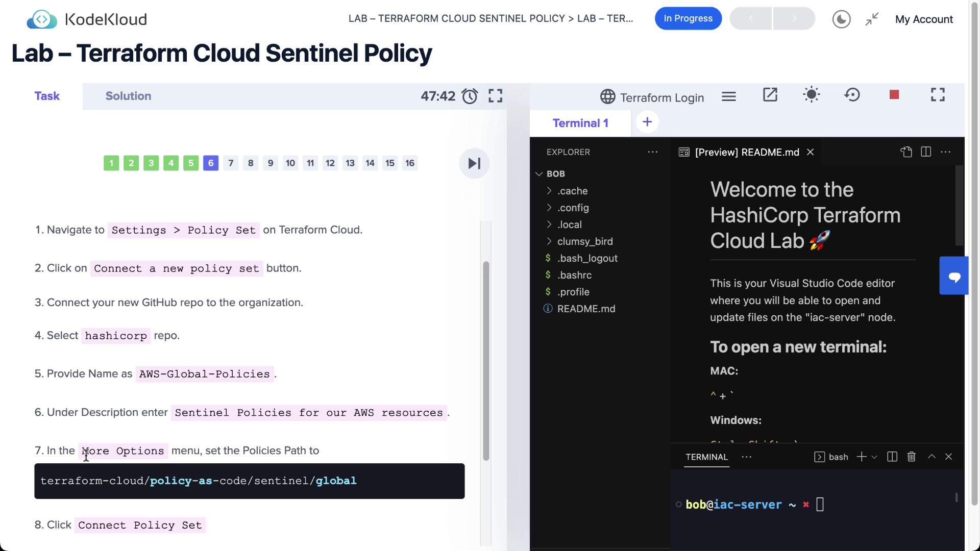
Task: Click the skip-to-next-task play icon
Action: (474, 163)
